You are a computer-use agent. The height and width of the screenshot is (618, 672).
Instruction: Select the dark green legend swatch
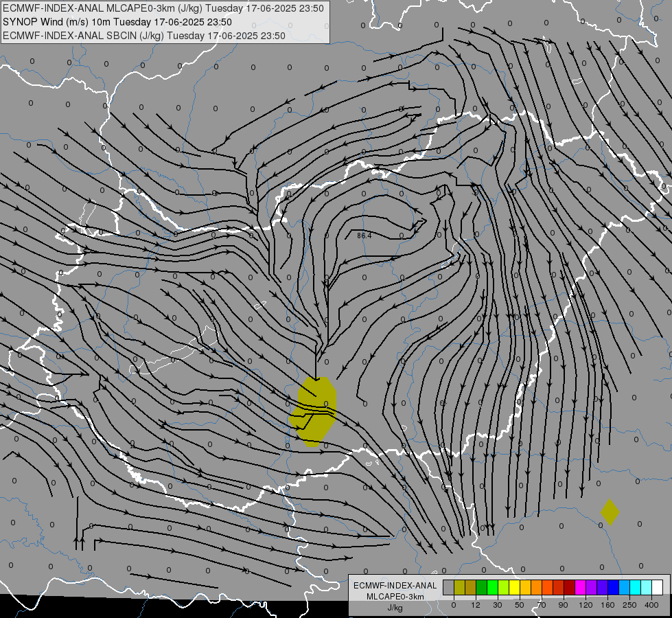click(x=482, y=587)
